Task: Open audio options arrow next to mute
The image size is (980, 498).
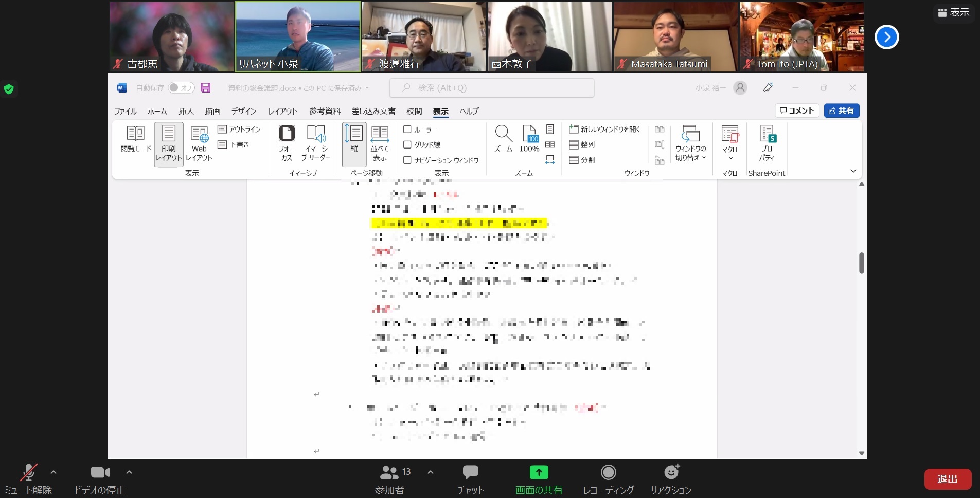Action: (54, 472)
